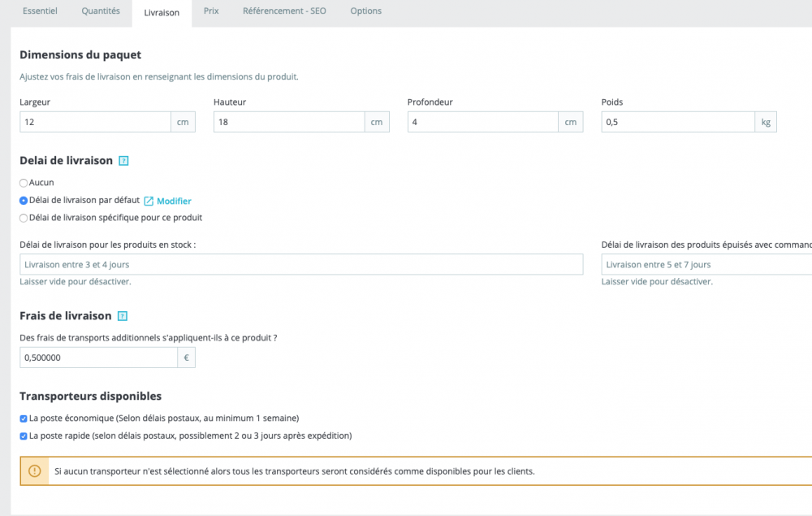812x516 pixels.
Task: Go to the Prix tab
Action: (x=211, y=11)
